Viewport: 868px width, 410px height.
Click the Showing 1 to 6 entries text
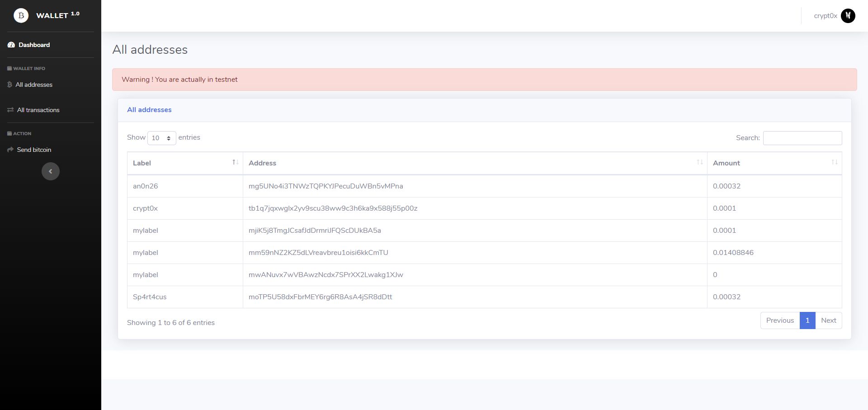[x=171, y=323]
